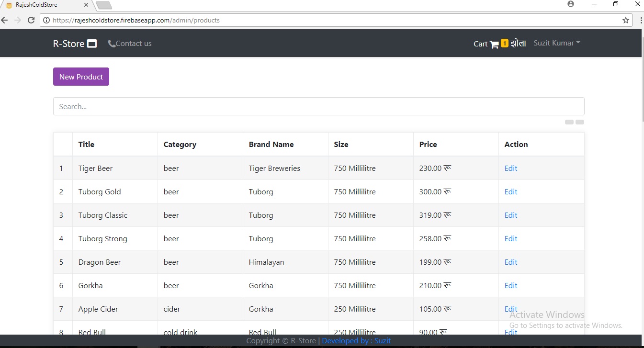
Task: Click the cart count badge
Action: [504, 44]
